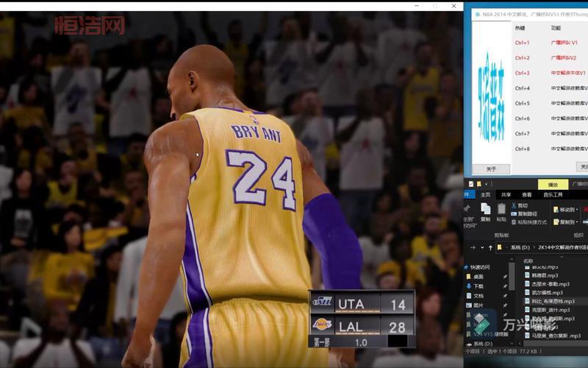The width and height of the screenshot is (588, 368).
Task: Open the 下载 (Downloads) quick access folder
Action: (x=478, y=286)
